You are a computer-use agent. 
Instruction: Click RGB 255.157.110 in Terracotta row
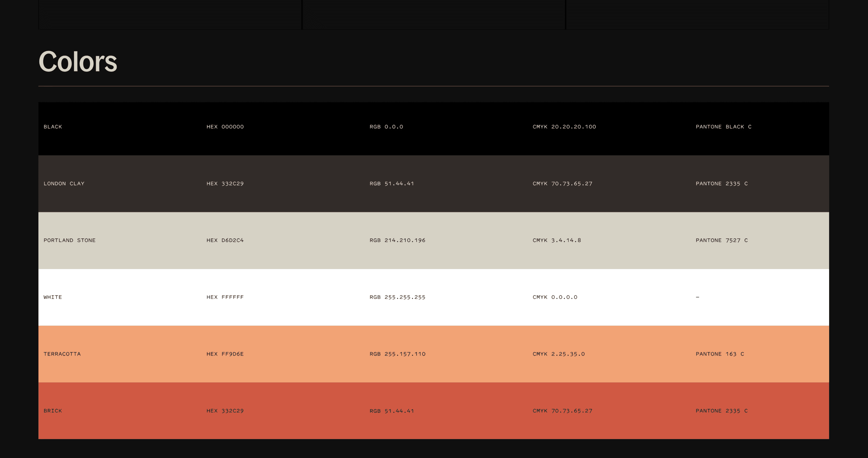click(397, 354)
